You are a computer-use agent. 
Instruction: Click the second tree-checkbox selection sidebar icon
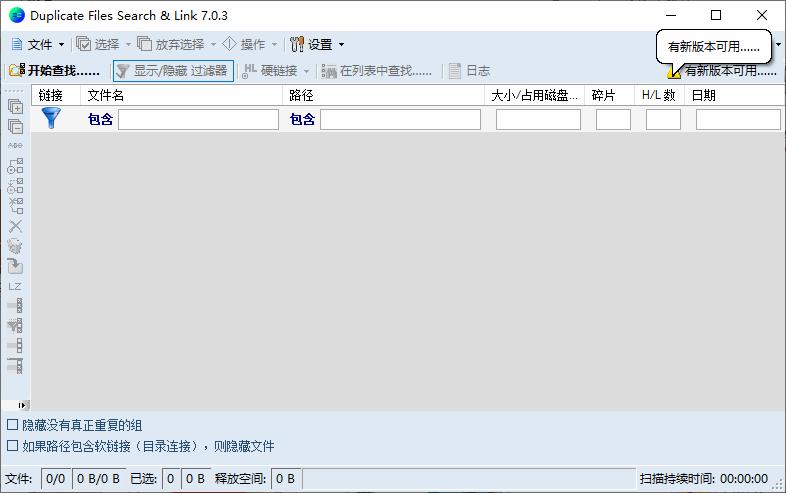pos(15,186)
